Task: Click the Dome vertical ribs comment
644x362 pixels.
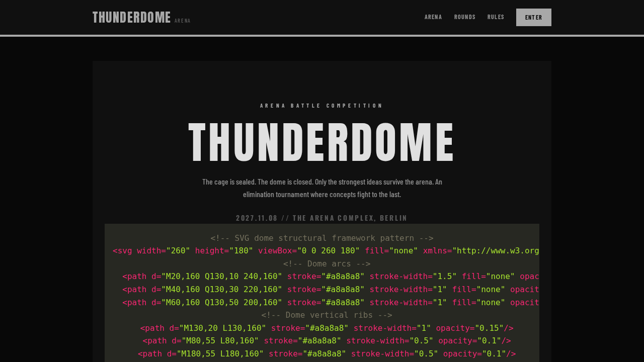Action: (327, 315)
